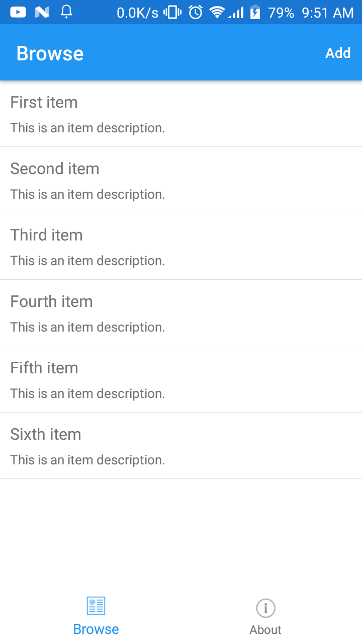Tap the Fifth item row
362x644 pixels.
[x=181, y=380]
